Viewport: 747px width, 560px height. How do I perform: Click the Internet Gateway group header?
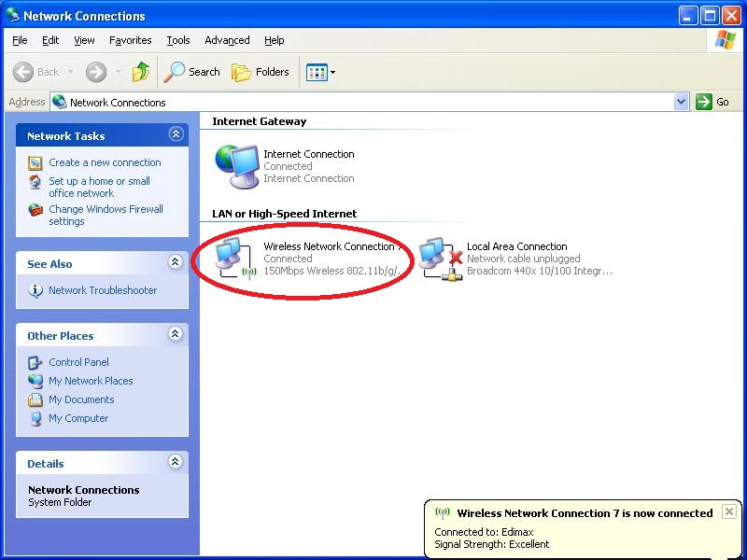260,121
